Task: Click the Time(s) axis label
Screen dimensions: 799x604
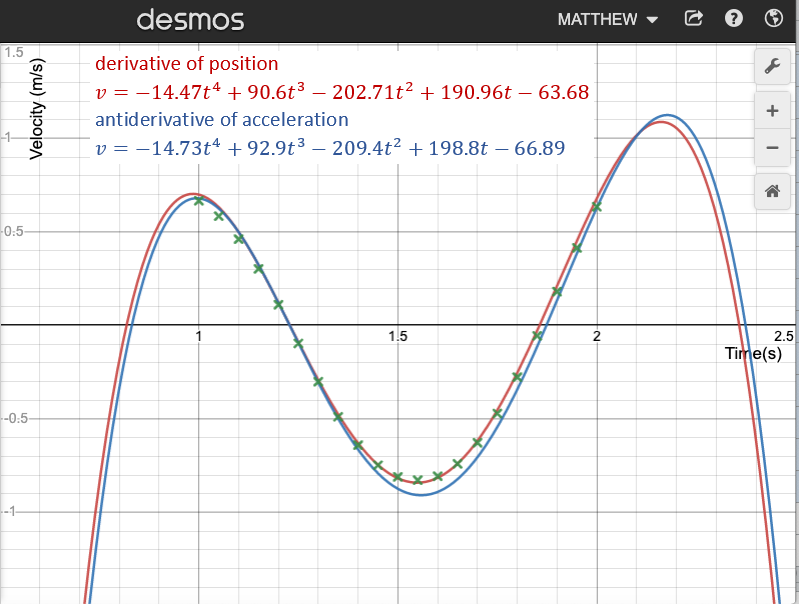Action: tap(753, 353)
